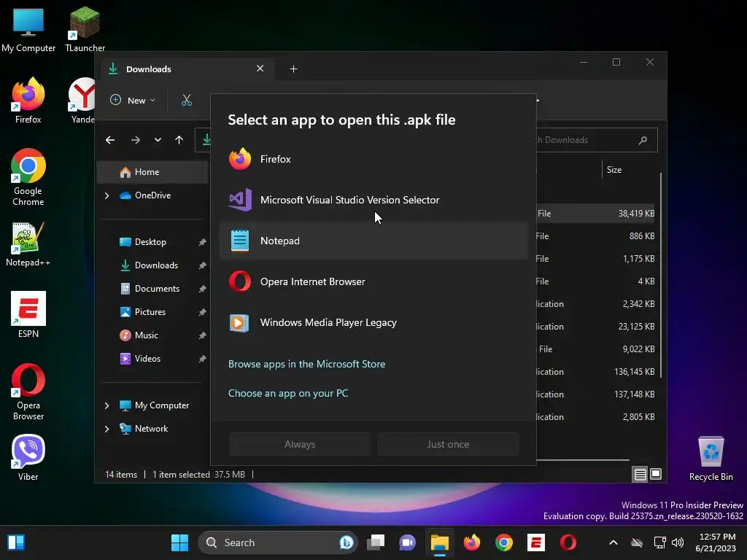Open Firefox desktop shortcut

click(x=28, y=101)
